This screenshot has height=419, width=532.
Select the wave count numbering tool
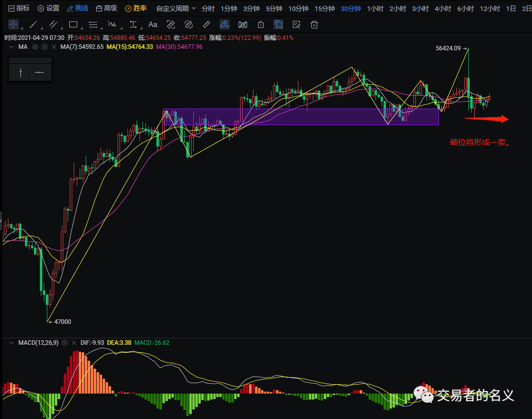coord(112,24)
